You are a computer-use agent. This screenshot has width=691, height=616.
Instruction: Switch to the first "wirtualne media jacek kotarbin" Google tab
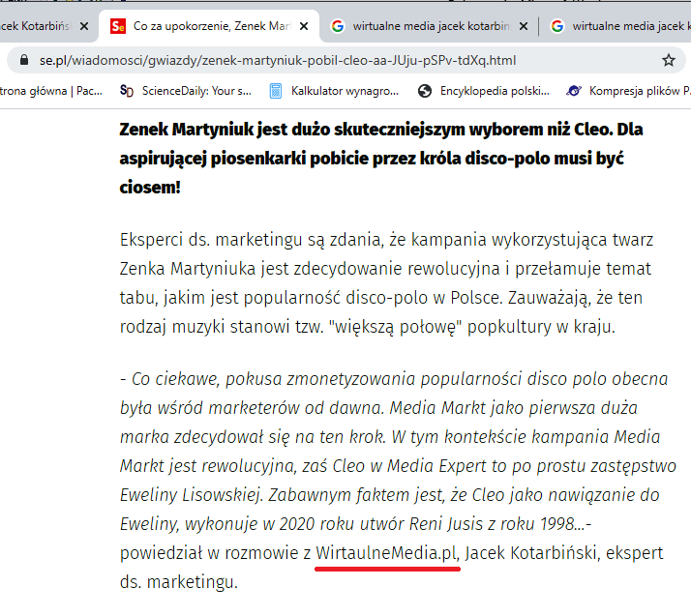point(428,26)
